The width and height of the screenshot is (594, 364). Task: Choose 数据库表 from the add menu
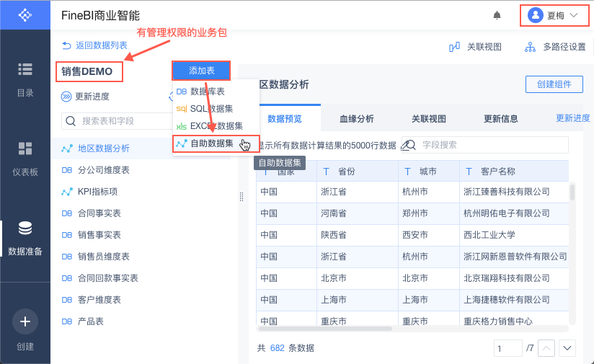click(x=216, y=92)
